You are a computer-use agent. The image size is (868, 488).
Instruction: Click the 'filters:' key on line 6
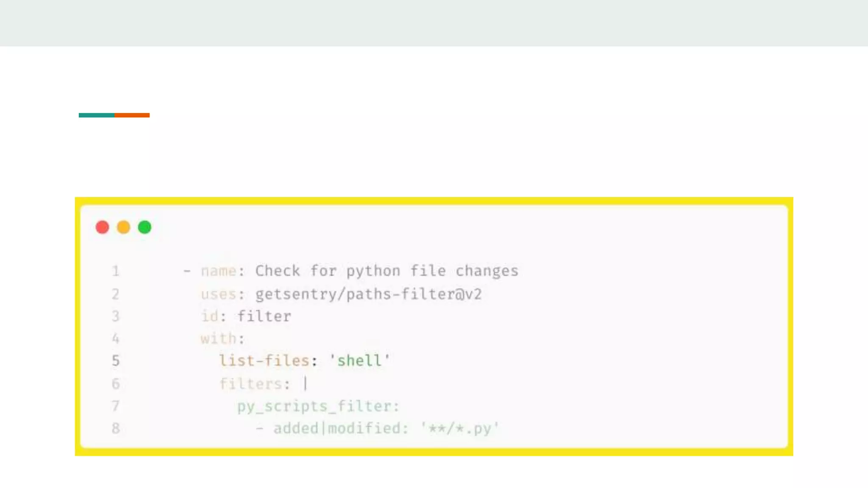(254, 384)
